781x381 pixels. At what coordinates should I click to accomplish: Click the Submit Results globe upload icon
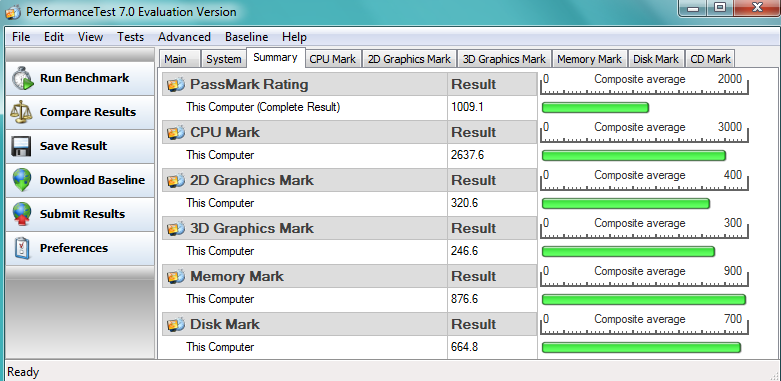click(x=22, y=214)
